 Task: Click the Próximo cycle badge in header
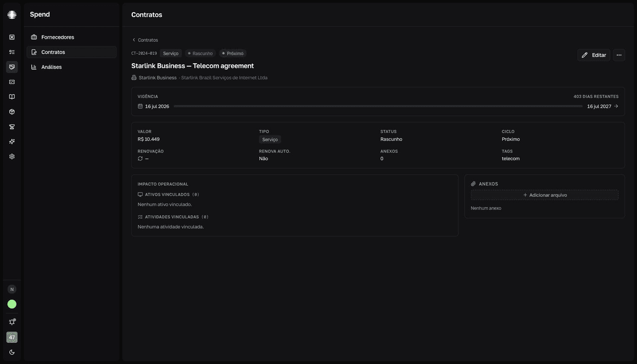point(233,53)
